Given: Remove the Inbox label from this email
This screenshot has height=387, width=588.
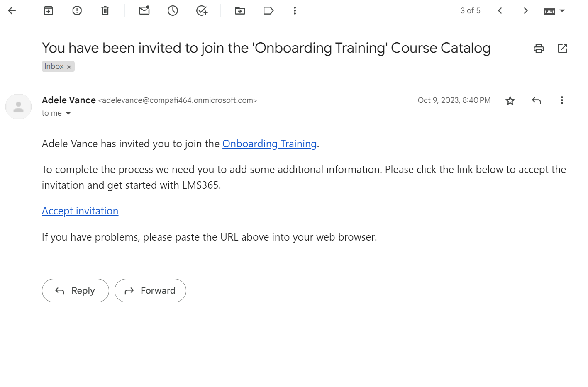Looking at the screenshot, I should coord(69,67).
